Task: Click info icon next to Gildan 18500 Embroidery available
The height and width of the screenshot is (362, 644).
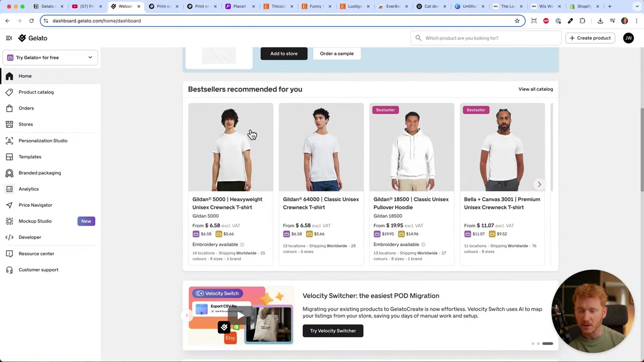Action: coord(423,245)
